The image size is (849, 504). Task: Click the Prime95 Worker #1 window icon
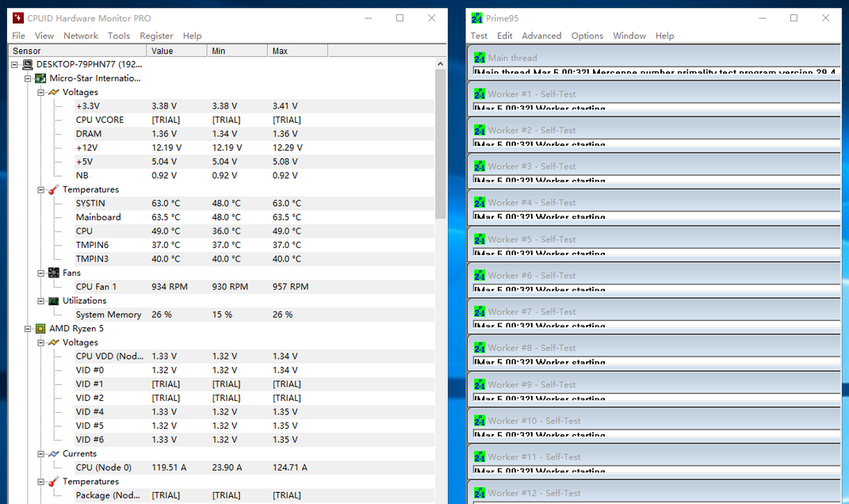pyautogui.click(x=479, y=94)
